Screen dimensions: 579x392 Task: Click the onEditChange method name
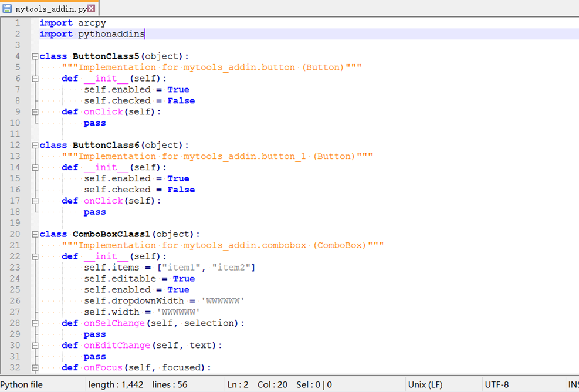[117, 346]
